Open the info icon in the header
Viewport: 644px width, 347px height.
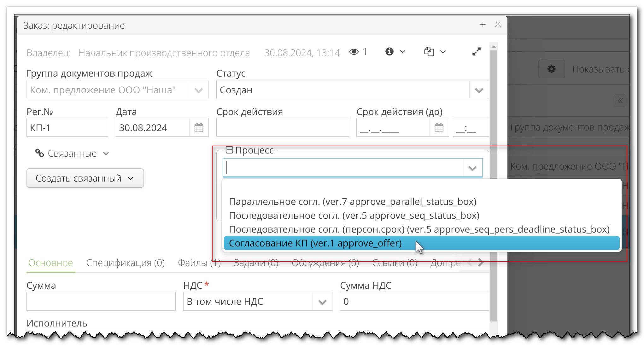pos(390,51)
